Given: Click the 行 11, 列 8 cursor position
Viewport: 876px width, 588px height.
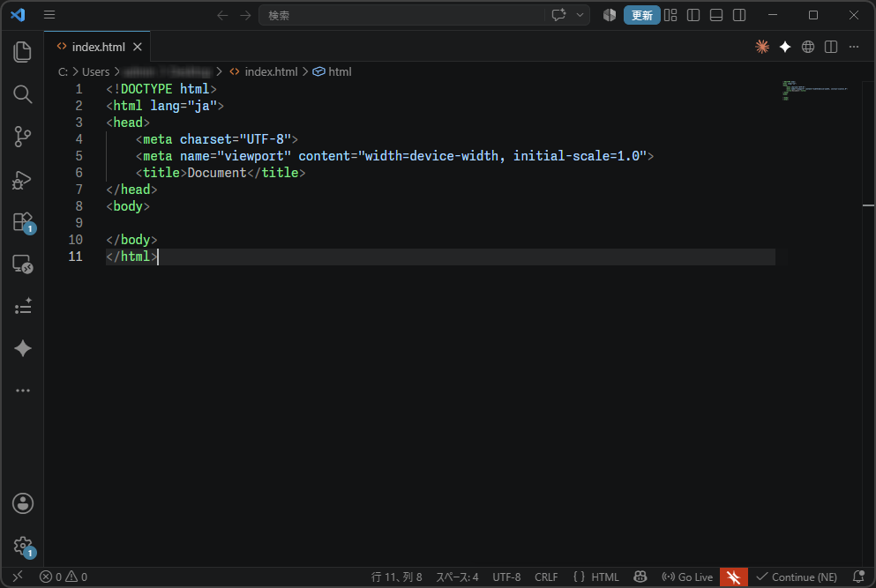Looking at the screenshot, I should (x=397, y=577).
